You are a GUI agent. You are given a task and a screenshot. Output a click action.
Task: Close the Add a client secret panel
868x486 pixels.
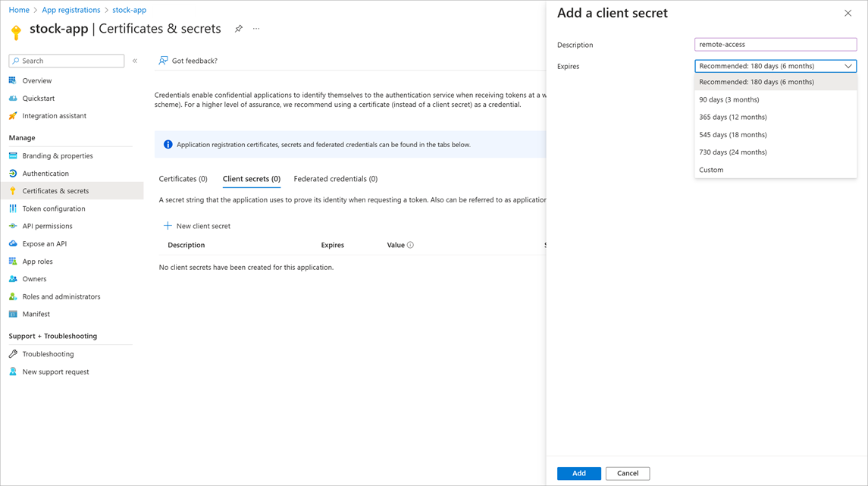click(848, 14)
